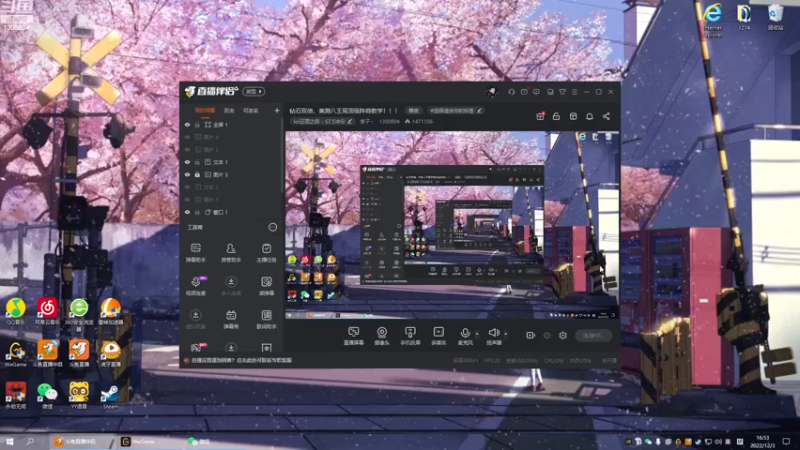
Task: Click the live preview canvas
Action: point(452,225)
